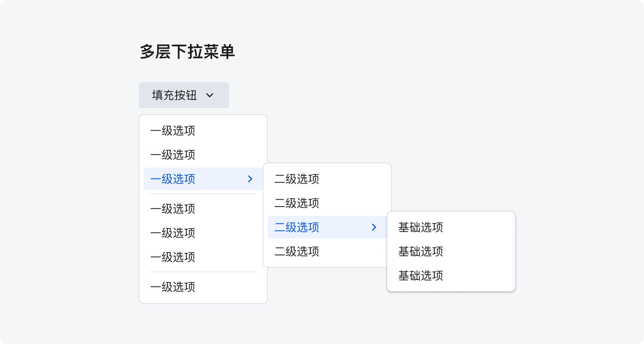Expand the right chevron on blue 二级选项
Viewport: 644px width, 344px height.
[x=374, y=227]
